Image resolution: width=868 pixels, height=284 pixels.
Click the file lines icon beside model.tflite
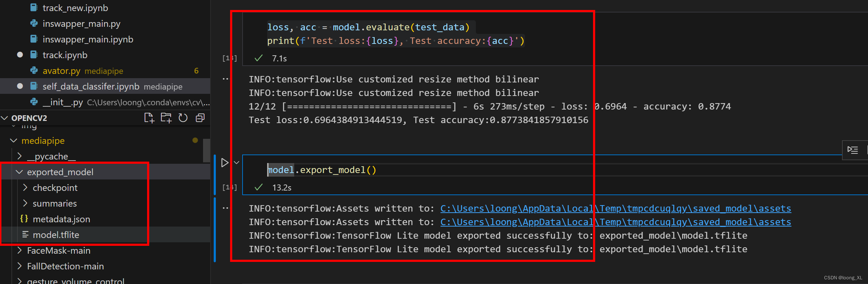(25, 234)
